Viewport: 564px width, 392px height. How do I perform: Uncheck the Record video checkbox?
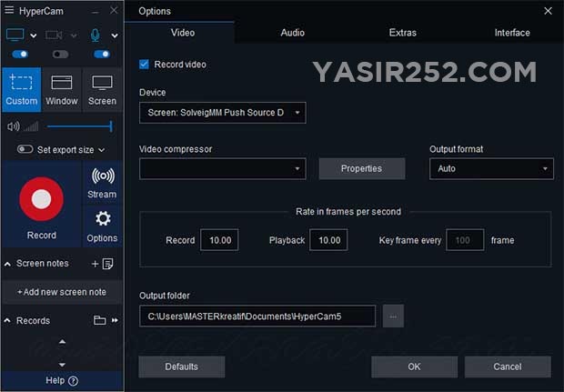pos(144,65)
